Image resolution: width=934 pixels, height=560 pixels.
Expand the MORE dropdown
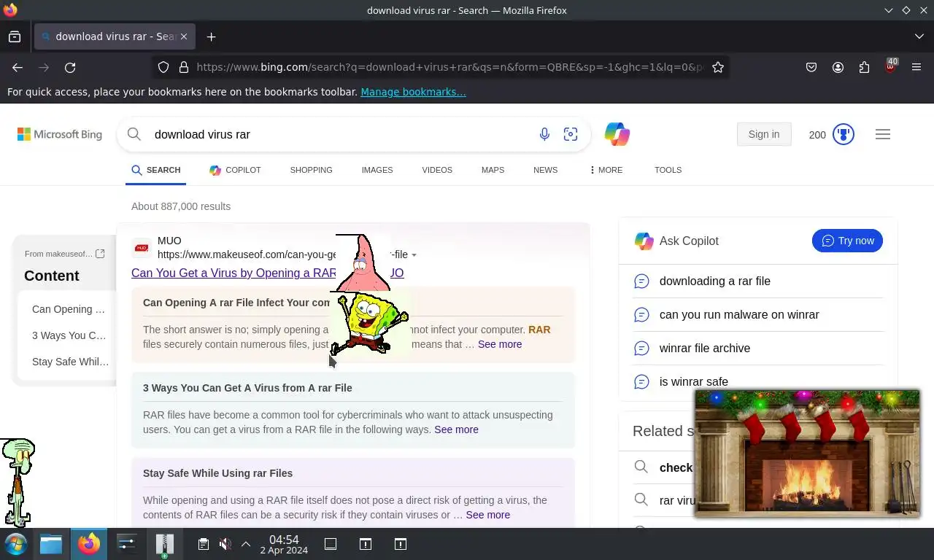[x=606, y=170]
